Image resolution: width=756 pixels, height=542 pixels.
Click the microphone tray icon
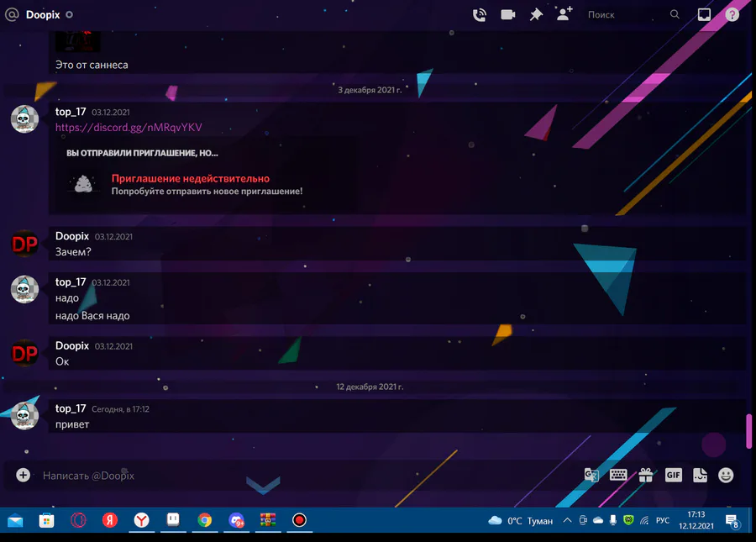tap(613, 520)
